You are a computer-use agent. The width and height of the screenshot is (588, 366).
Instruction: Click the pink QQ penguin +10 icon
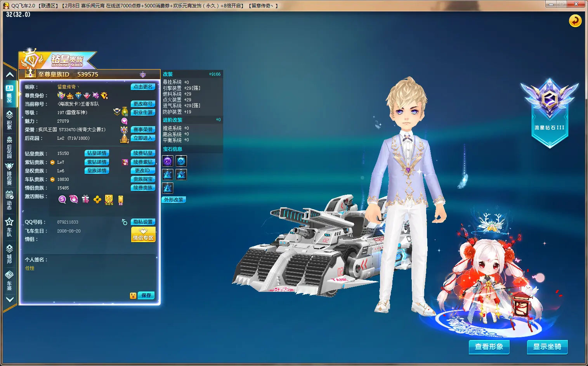(x=74, y=199)
